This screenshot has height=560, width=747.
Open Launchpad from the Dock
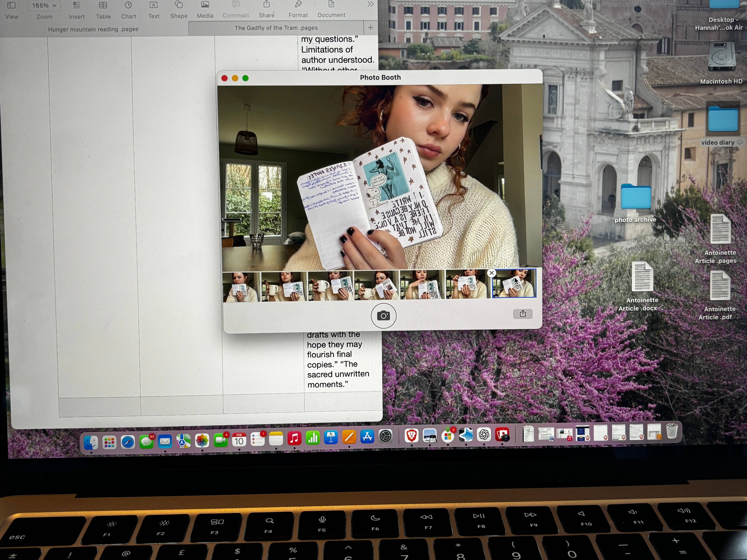click(109, 442)
